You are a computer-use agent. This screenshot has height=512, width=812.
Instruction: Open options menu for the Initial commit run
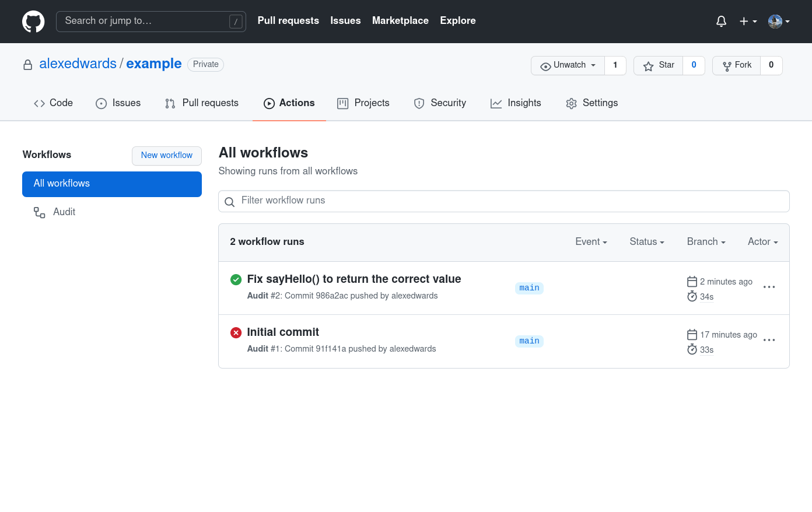click(769, 340)
